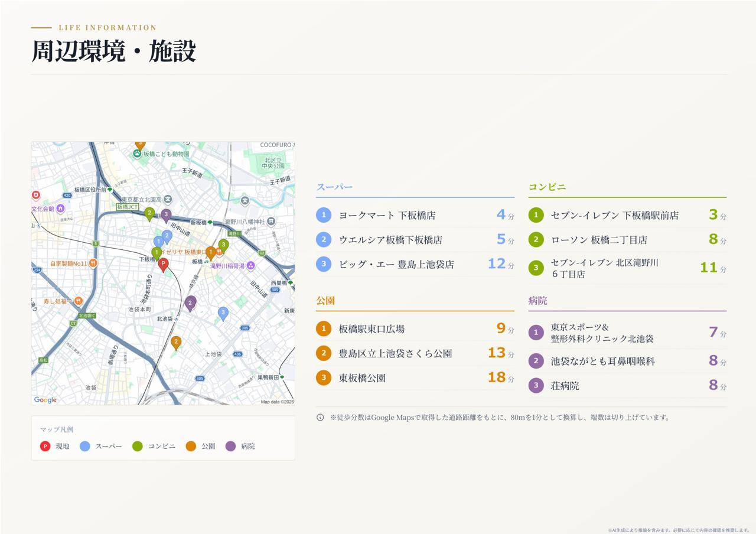756x534 pixels.
Task: Select purple hospital map pin number 3
Action: click(166, 215)
